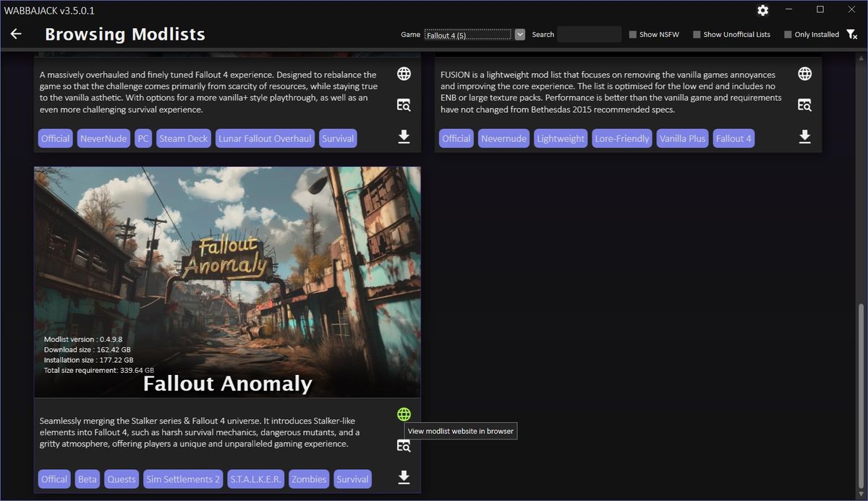868x501 pixels.
Task: View the Lunar Fallout Overhaul readme icon
Action: (404, 104)
